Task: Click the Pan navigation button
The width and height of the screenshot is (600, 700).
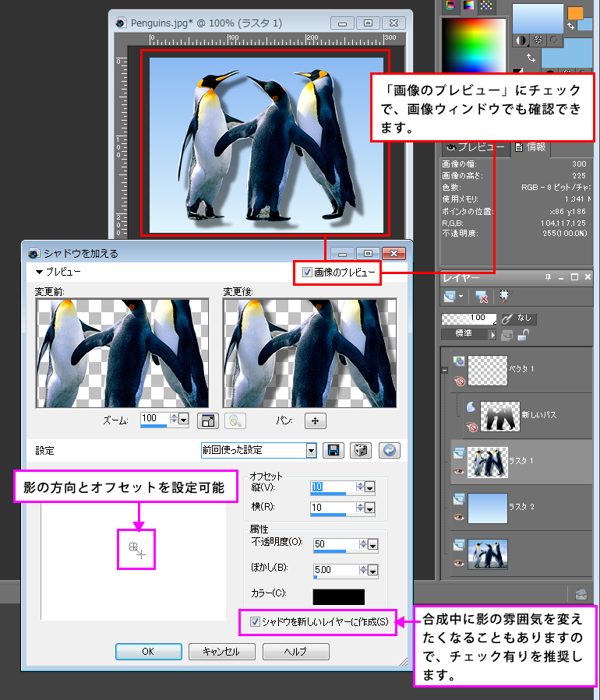Action: [315, 420]
